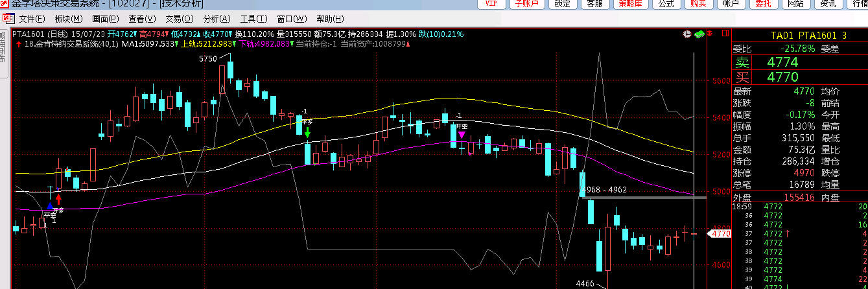Click the 4466 low price label

point(585,284)
